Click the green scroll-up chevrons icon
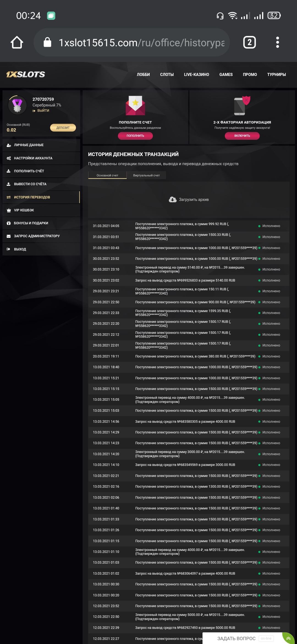This screenshot has height=644, width=297. click(x=288, y=638)
